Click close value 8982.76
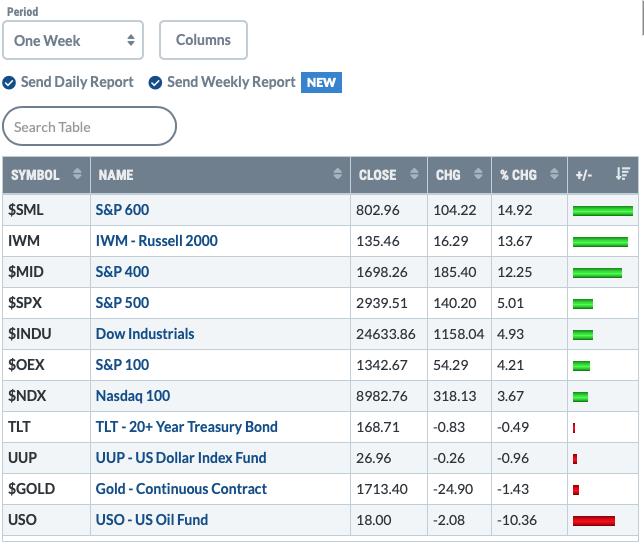 382,396
